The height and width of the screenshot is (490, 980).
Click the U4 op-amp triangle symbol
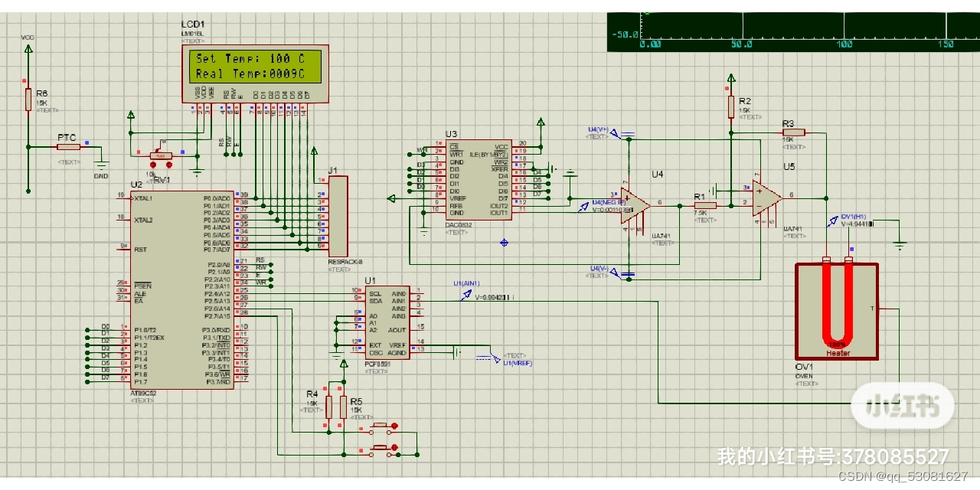pyautogui.click(x=635, y=205)
